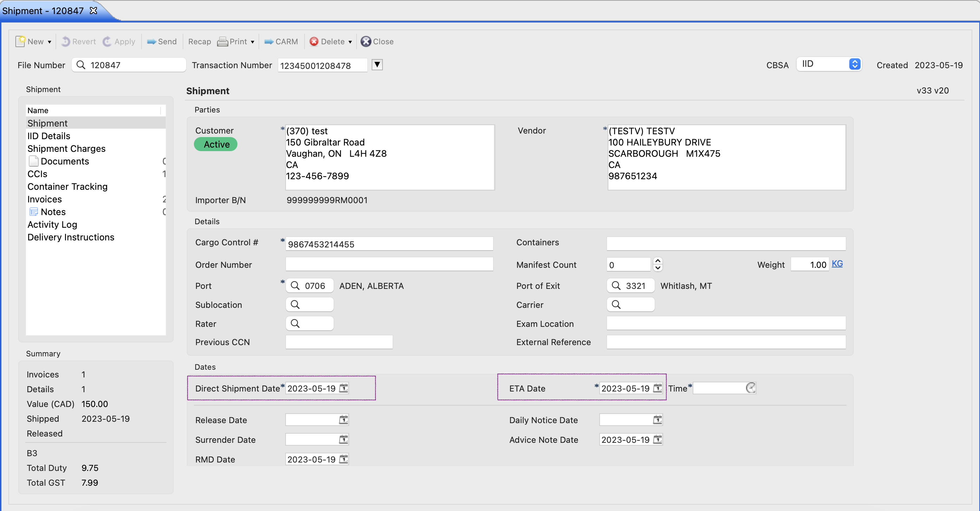Click the Revert toolbar button
Viewport: 980px width, 511px height.
click(79, 41)
